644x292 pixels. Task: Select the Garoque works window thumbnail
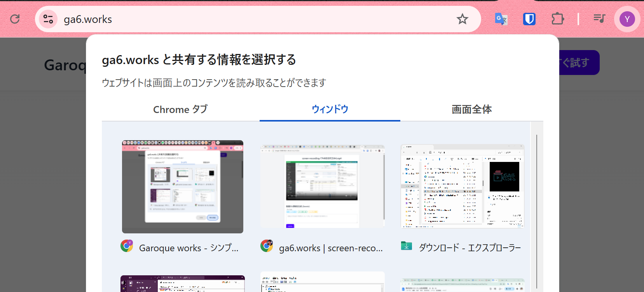tap(183, 187)
